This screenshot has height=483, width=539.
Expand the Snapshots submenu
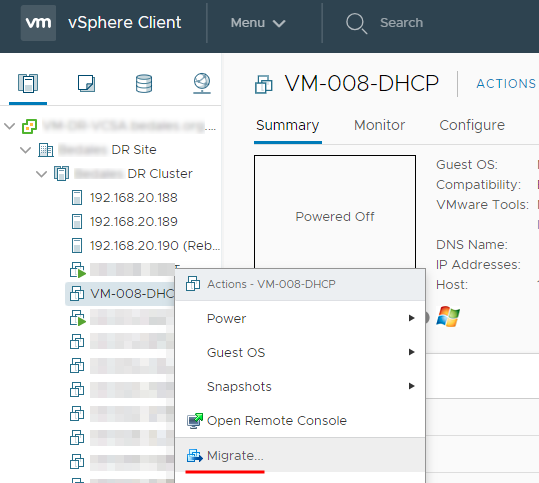[x=300, y=387]
